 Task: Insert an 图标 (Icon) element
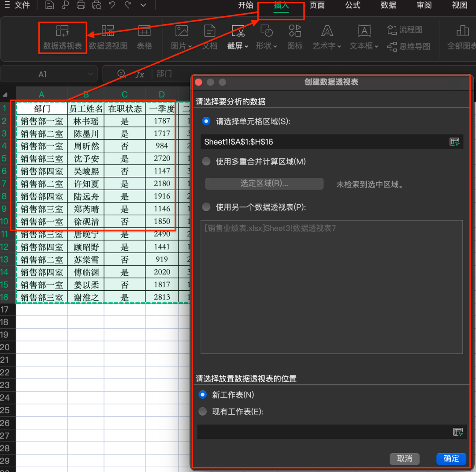[x=294, y=37]
